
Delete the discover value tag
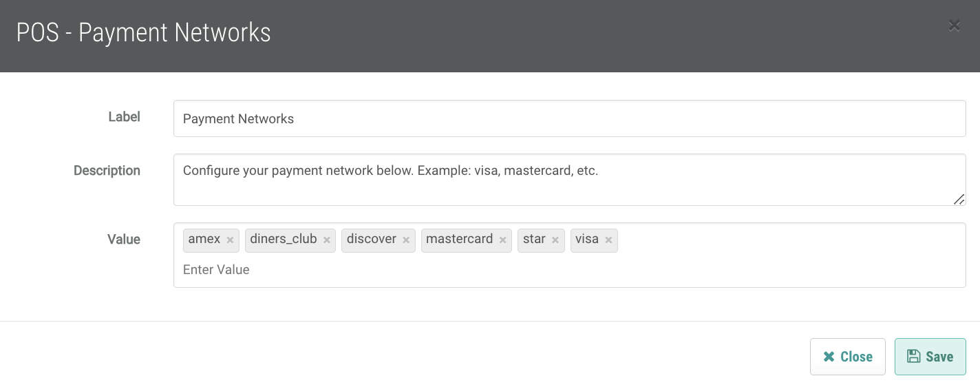coord(406,240)
